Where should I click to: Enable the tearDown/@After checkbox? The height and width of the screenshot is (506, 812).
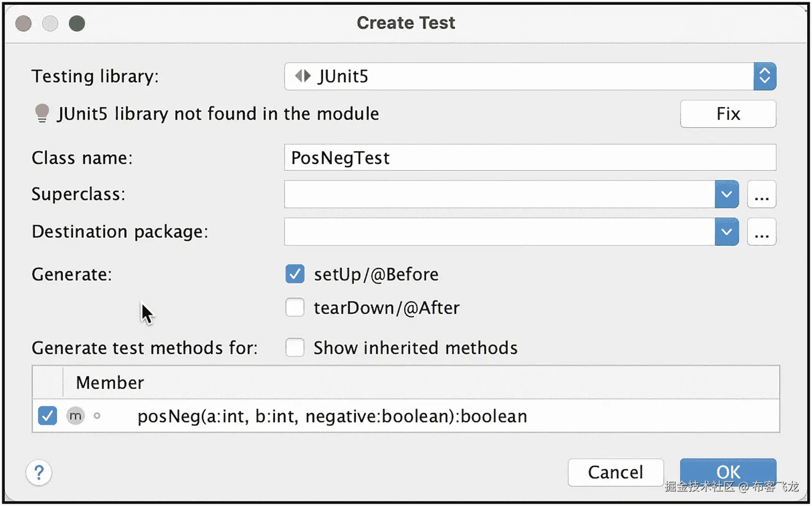pyautogui.click(x=295, y=308)
